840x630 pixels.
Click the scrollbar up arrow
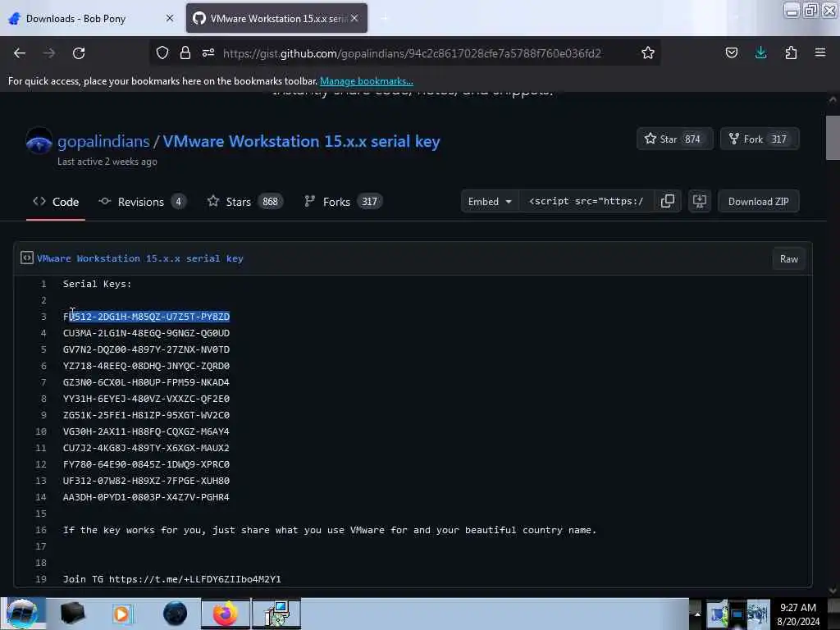[x=833, y=99]
